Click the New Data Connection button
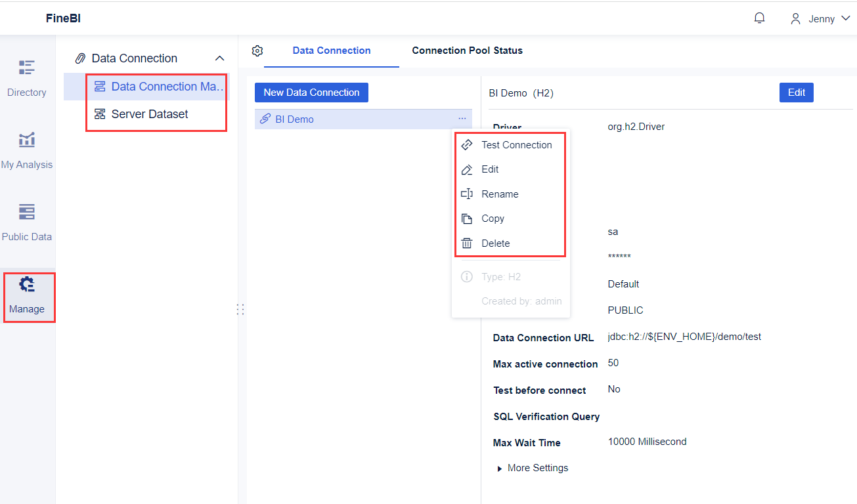The image size is (857, 504). [311, 93]
